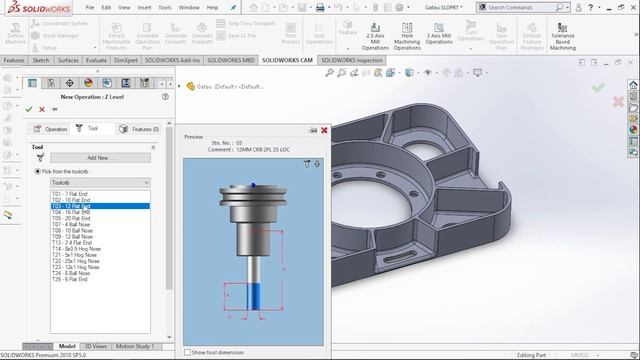Click the Zoom to Fit magnifier icon
This screenshot has width=640, height=360.
(329, 73)
